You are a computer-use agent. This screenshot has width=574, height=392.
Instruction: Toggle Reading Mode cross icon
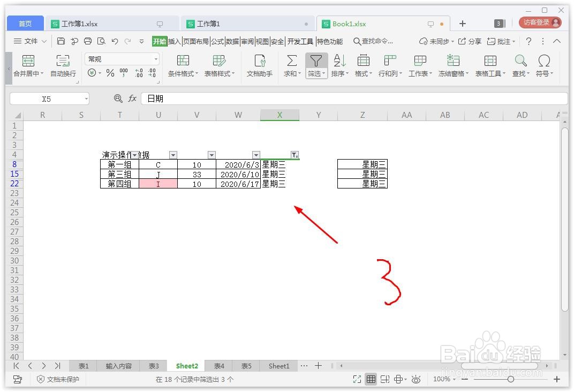(x=399, y=380)
